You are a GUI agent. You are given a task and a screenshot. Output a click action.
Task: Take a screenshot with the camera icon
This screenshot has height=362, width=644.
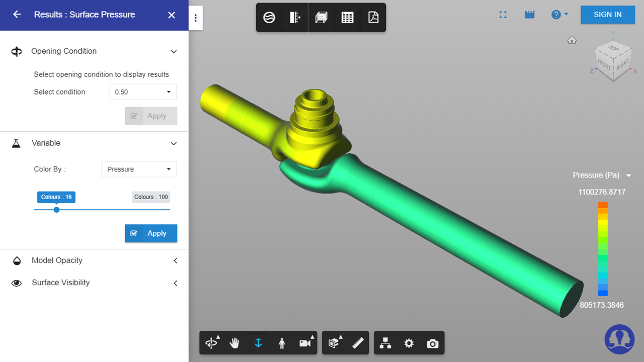432,343
